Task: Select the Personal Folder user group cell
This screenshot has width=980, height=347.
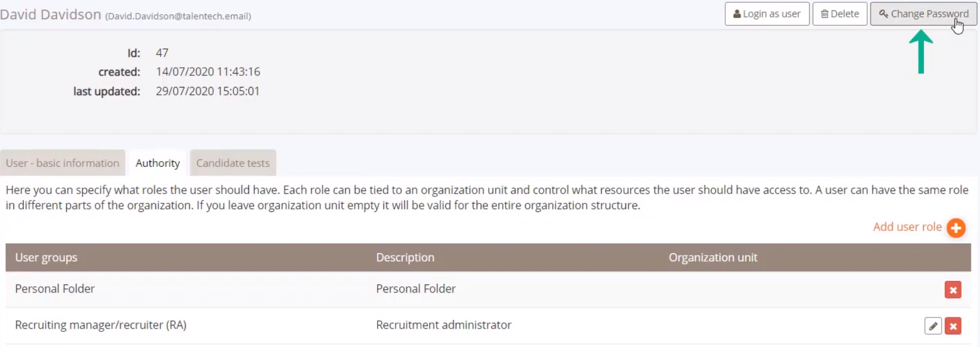Action: [55, 288]
